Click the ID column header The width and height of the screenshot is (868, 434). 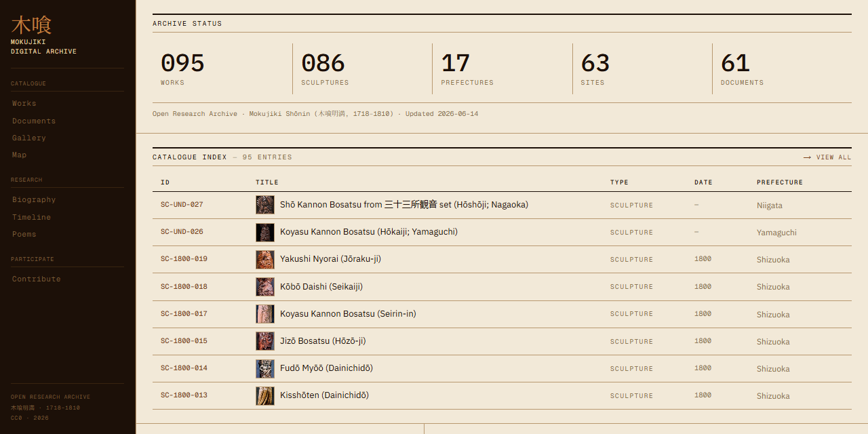coord(165,182)
